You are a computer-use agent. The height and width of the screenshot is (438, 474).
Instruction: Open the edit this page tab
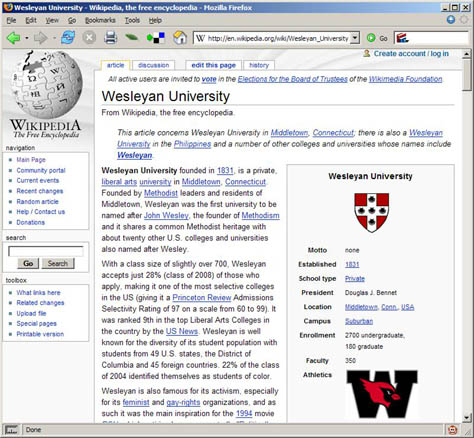[213, 65]
